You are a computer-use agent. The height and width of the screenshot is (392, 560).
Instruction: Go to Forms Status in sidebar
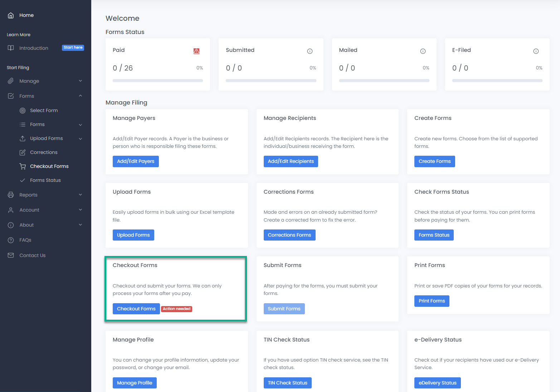click(x=45, y=180)
